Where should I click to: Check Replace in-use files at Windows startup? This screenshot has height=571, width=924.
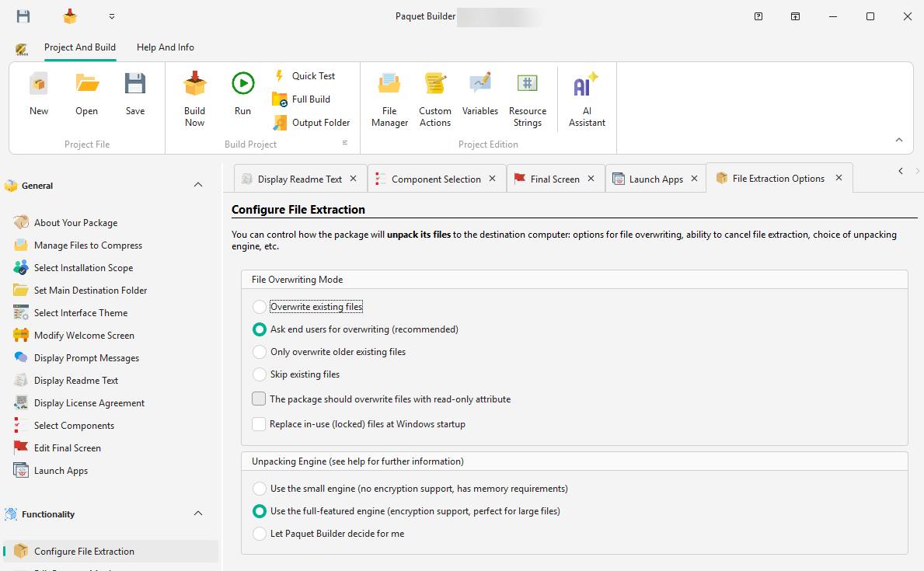coord(259,424)
